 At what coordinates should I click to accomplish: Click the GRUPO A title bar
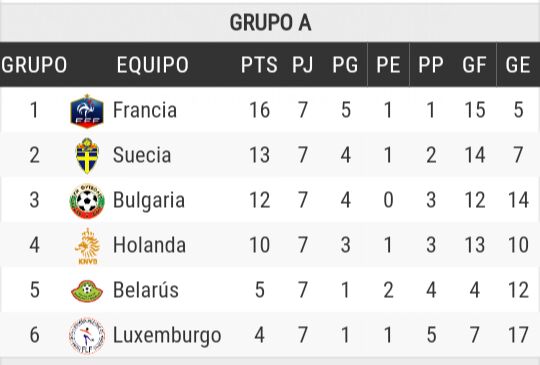pos(270,23)
